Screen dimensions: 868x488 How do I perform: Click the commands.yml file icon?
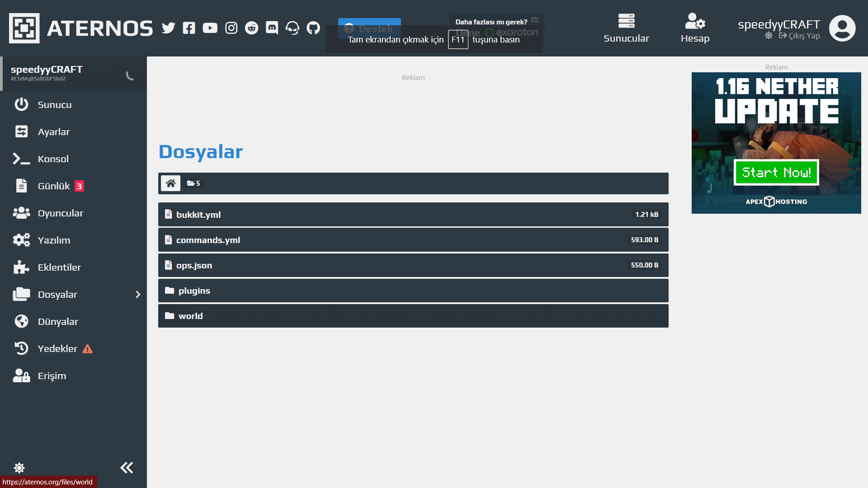[x=168, y=239]
